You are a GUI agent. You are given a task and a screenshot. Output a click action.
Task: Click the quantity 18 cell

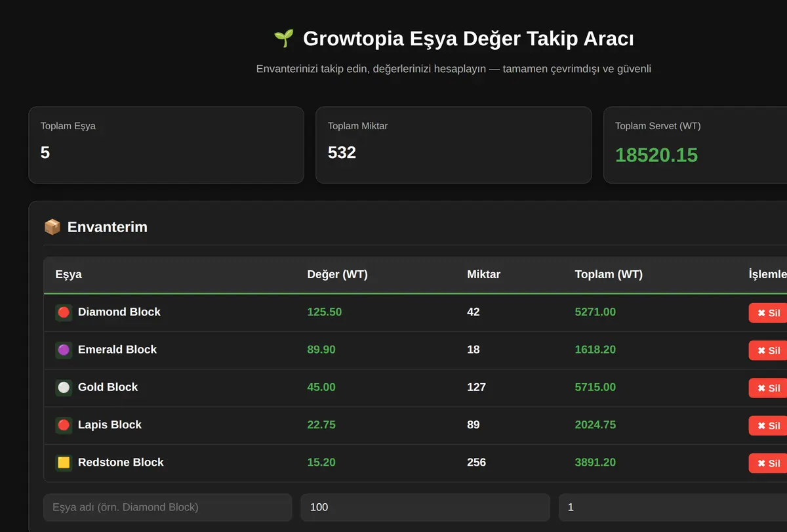(x=474, y=350)
